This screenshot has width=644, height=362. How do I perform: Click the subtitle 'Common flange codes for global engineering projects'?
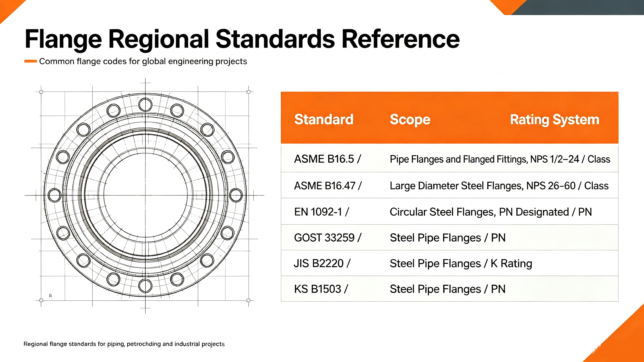[143, 61]
